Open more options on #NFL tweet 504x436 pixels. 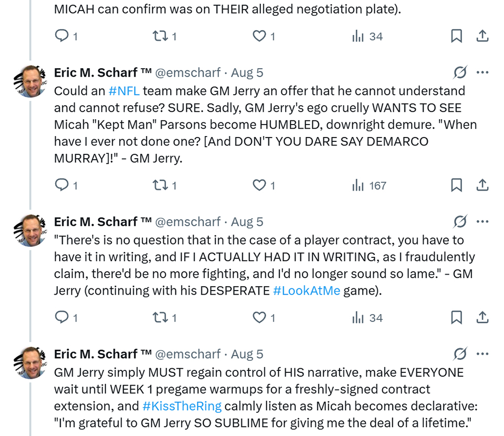point(482,72)
